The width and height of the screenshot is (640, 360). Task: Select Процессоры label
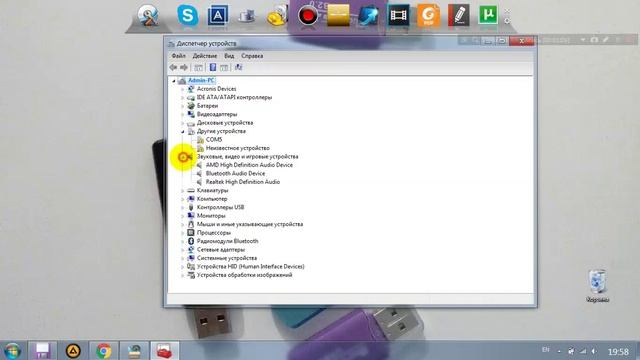point(213,233)
